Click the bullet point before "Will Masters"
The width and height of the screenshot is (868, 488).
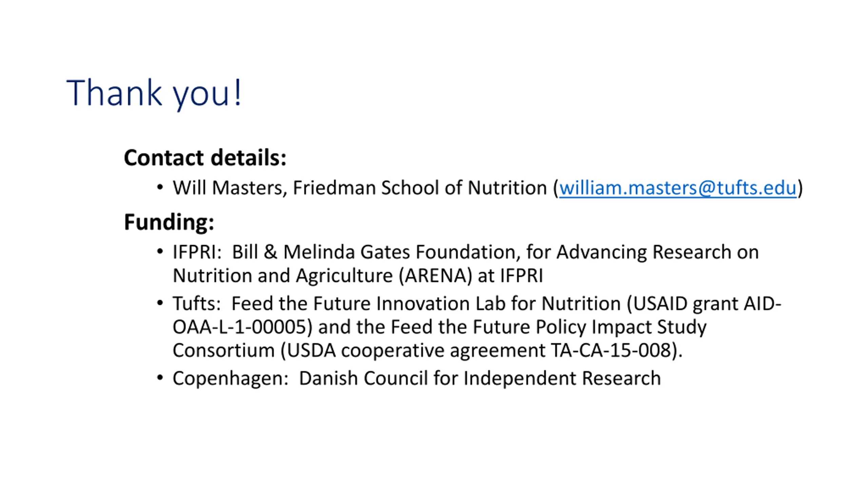(160, 187)
